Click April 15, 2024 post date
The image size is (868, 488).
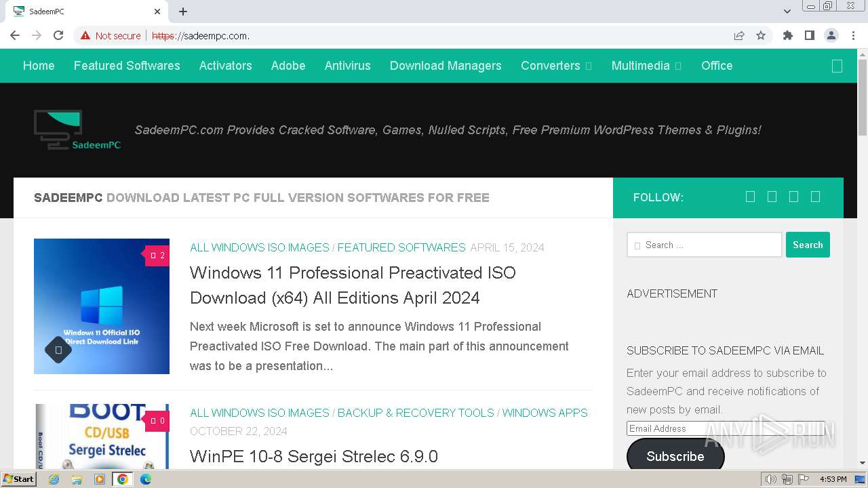click(507, 247)
